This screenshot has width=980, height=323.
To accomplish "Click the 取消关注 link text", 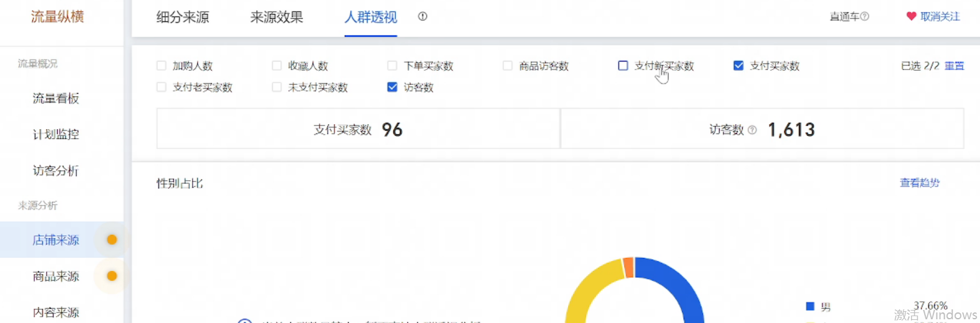I will (940, 17).
